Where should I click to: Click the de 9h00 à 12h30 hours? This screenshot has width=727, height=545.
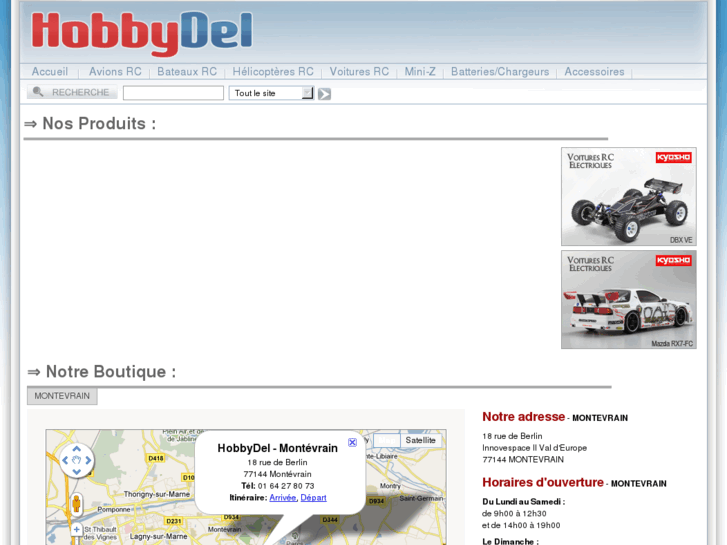coord(514,514)
